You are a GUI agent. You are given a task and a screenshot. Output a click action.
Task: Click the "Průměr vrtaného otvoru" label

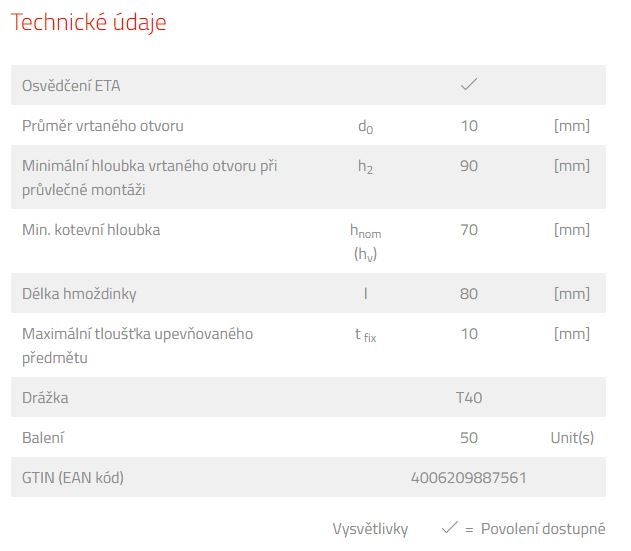tap(103, 126)
